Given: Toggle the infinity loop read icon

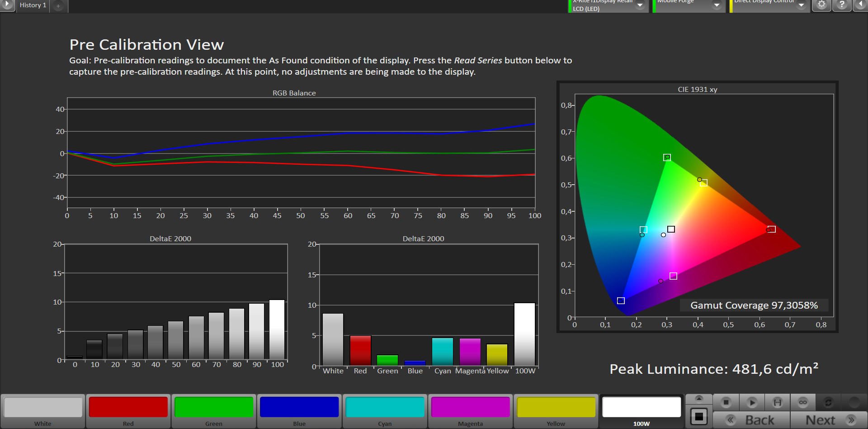Looking at the screenshot, I should click(803, 402).
